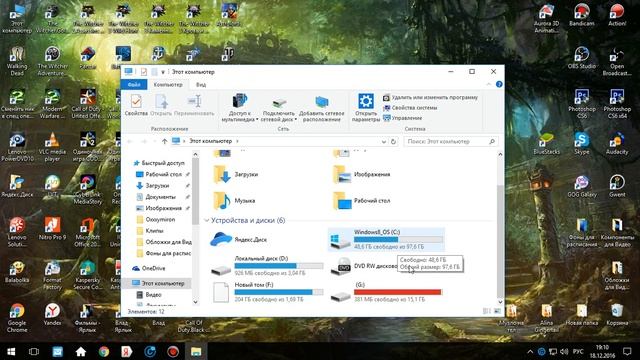Select Загрузки in navigation pane
Viewport: 640px width, 360px height.
point(157,186)
